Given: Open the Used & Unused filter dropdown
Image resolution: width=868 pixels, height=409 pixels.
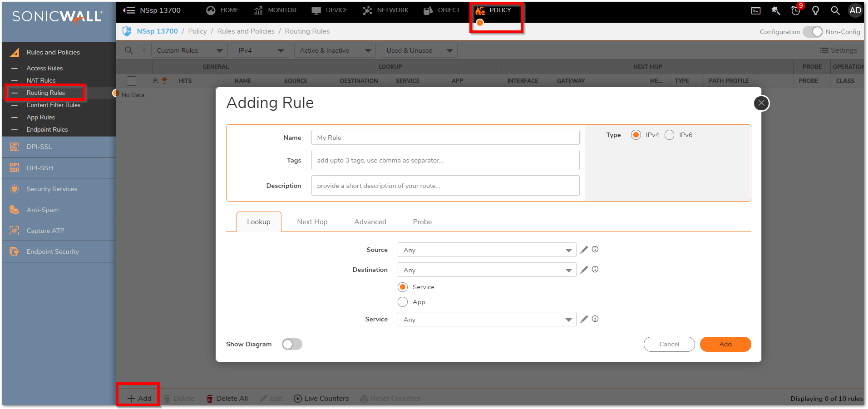Looking at the screenshot, I should point(419,50).
